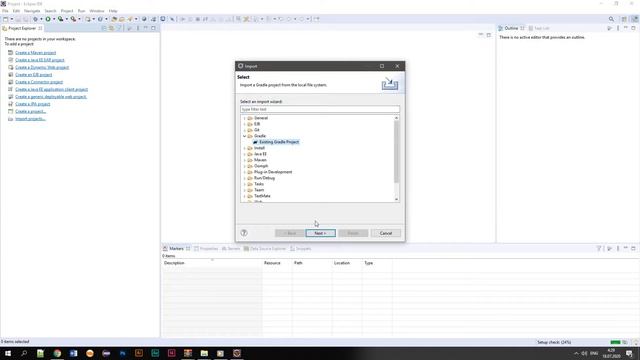
Task: Click Create a Connector project link
Action: coord(39,82)
